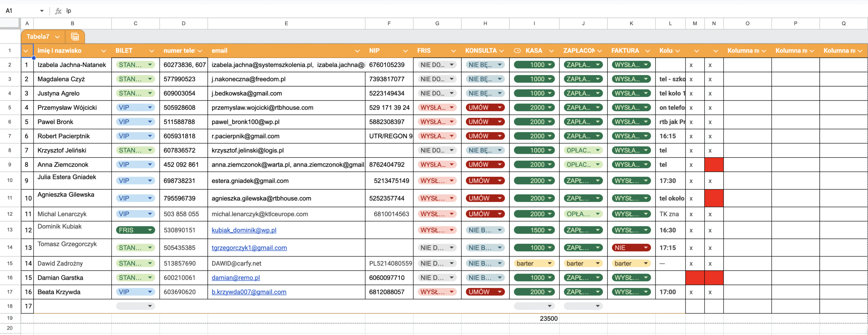Viewport: 868px width, 335px height.
Task: Open filter dropdown of imię i nazwisko column
Action: (x=103, y=51)
